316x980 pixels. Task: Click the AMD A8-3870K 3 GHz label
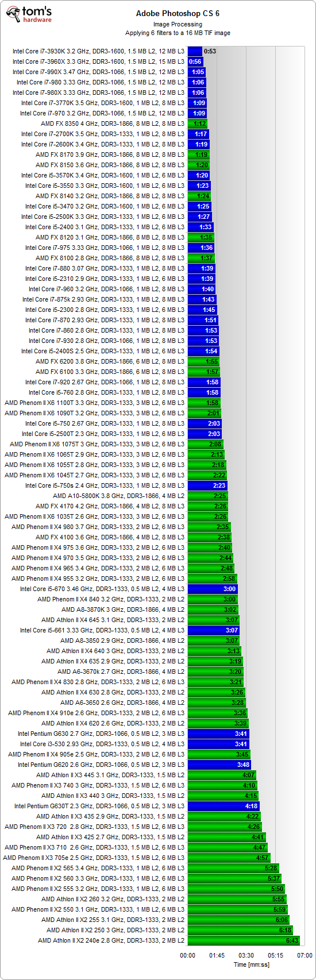[123, 609]
